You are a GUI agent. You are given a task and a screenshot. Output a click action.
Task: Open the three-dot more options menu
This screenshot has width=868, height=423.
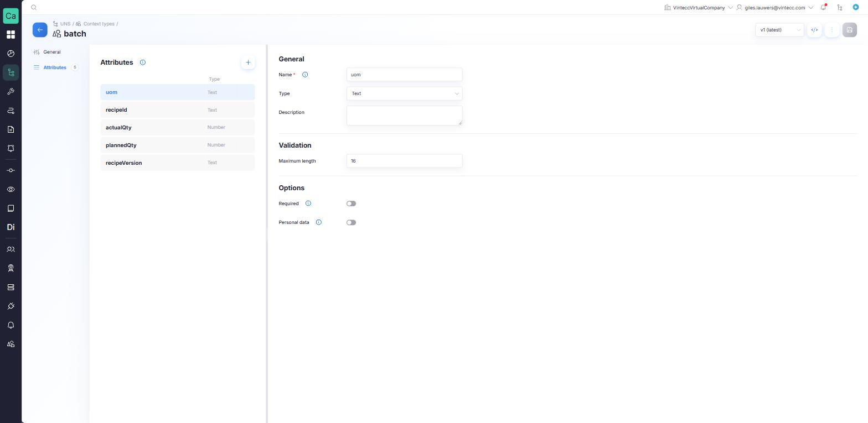pyautogui.click(x=831, y=30)
